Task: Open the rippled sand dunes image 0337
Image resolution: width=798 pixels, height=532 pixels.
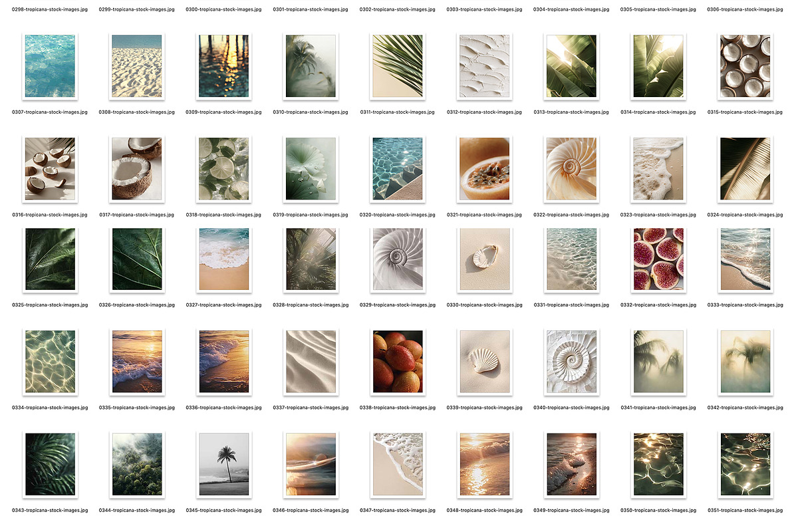Action: 311,361
